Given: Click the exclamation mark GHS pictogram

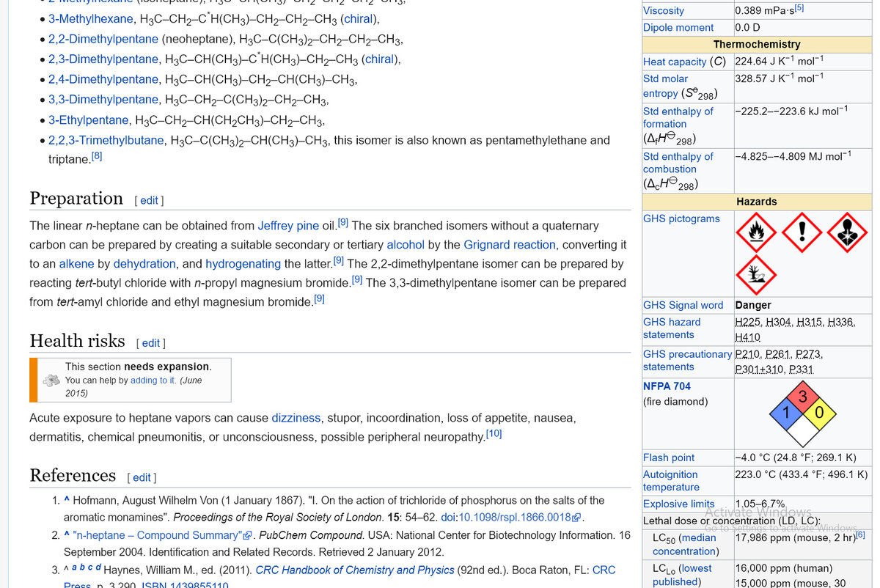Looking at the screenshot, I should [802, 232].
